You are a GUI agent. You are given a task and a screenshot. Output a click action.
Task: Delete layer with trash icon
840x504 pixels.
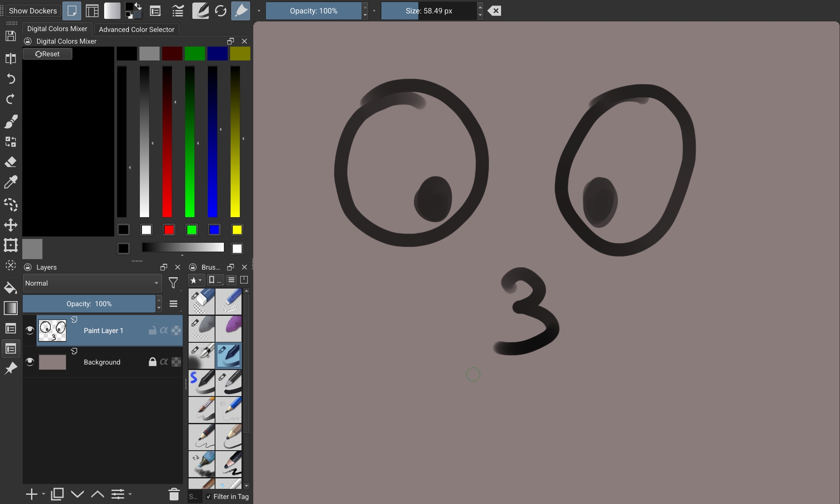[174, 494]
